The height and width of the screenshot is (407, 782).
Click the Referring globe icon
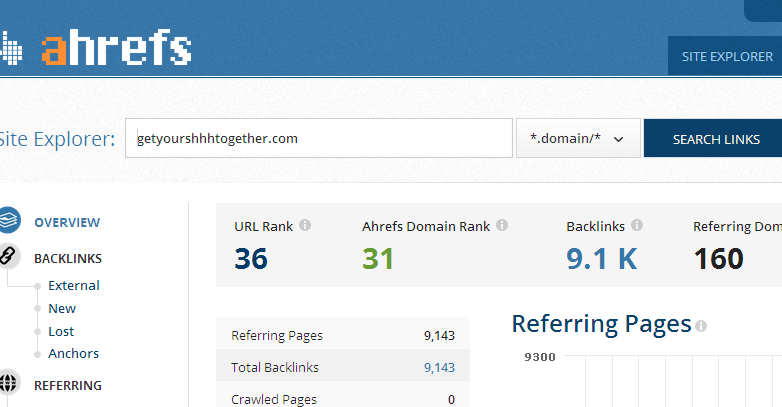[8, 383]
